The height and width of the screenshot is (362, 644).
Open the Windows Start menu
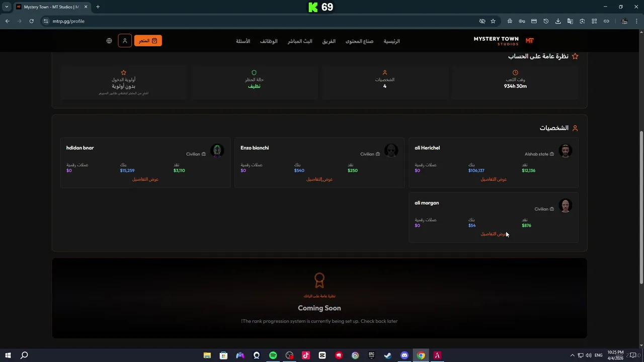8,355
